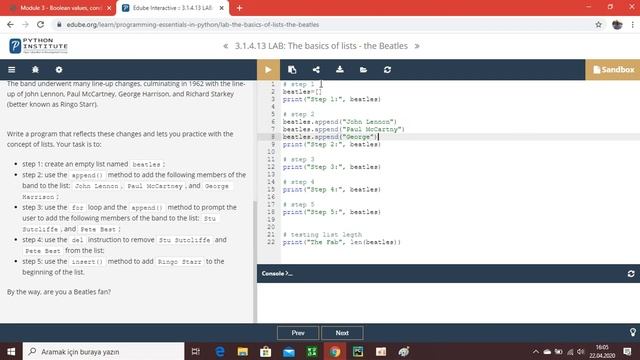Click the edube.org address bar
Screen dimensions: 640x360
322,24
